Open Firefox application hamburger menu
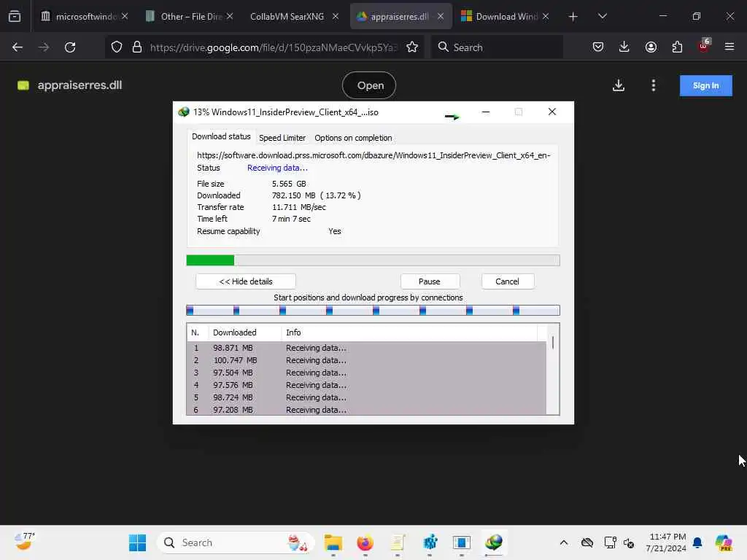This screenshot has width=747, height=560. point(729,47)
